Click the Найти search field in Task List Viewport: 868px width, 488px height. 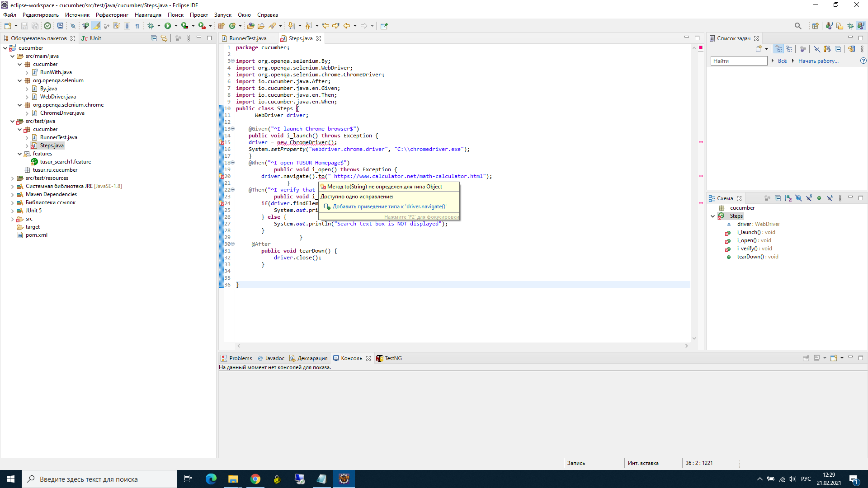(x=739, y=61)
